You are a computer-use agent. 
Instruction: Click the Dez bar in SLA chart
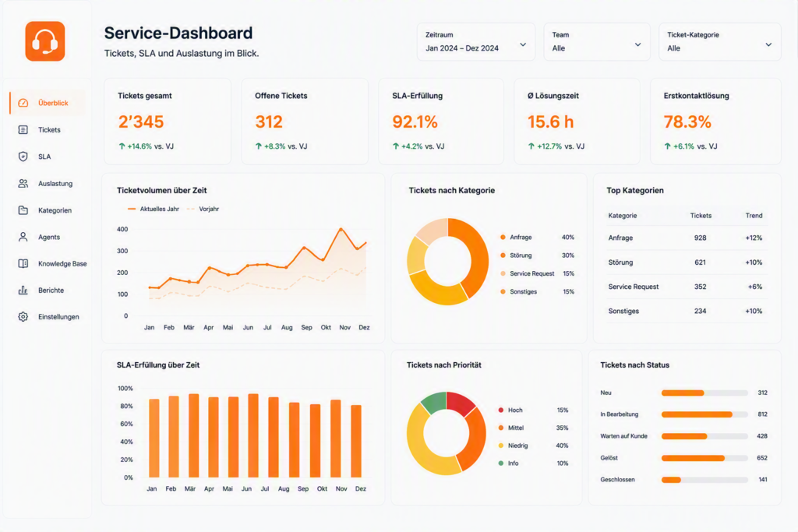pos(356,442)
